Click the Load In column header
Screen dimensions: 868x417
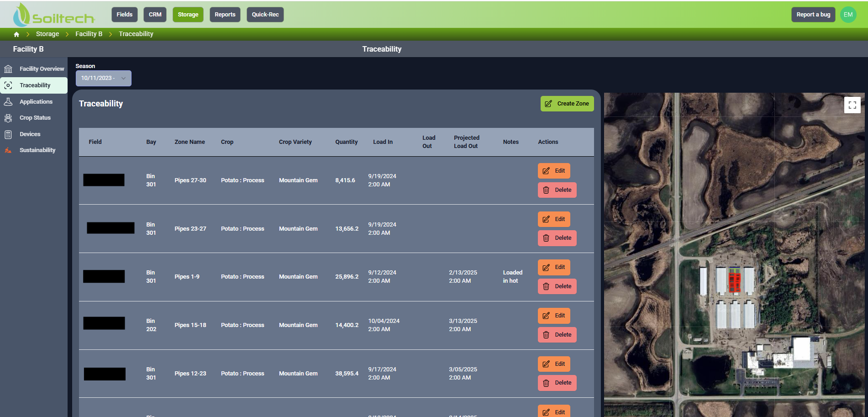coord(383,142)
